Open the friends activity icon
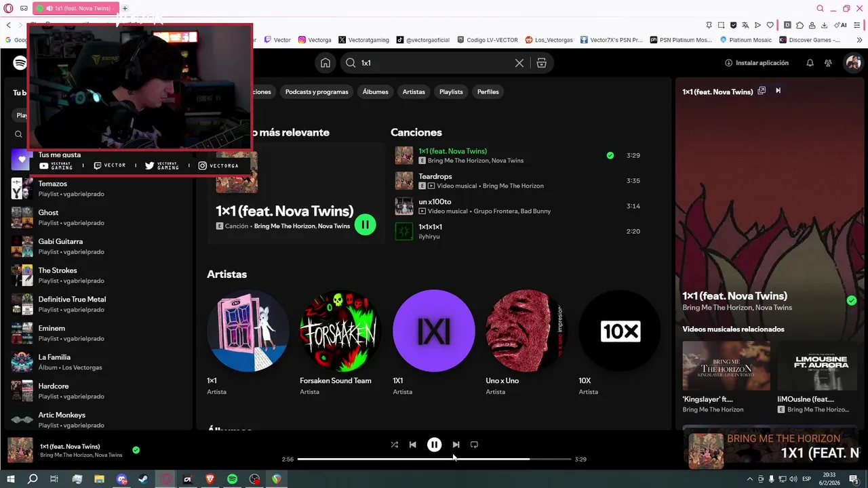Viewport: 868px width, 488px height. (828, 63)
